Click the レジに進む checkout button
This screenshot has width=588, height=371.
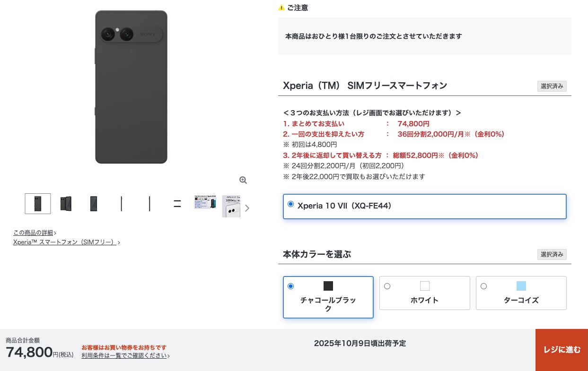click(x=562, y=350)
